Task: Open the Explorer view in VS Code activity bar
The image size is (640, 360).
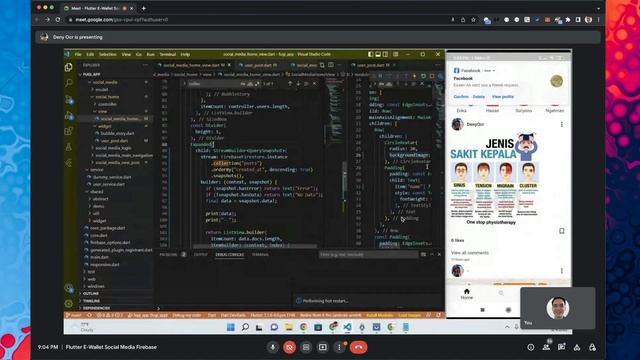Action: (x=69, y=67)
